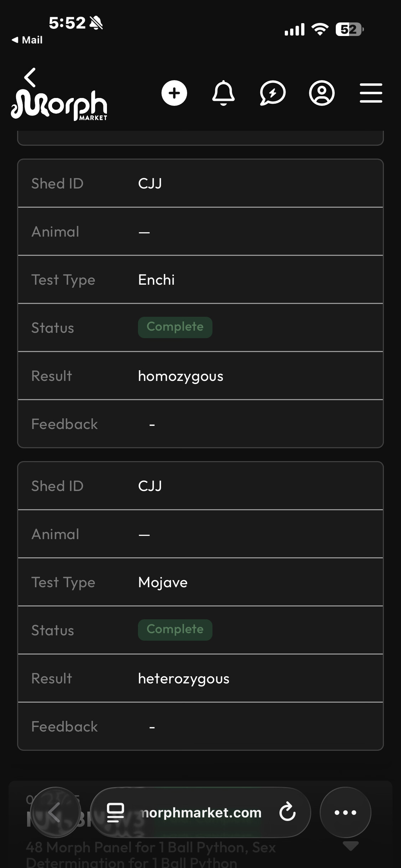This screenshot has width=401, height=868.
Task: Select the Enchi test type row
Action: point(200,280)
